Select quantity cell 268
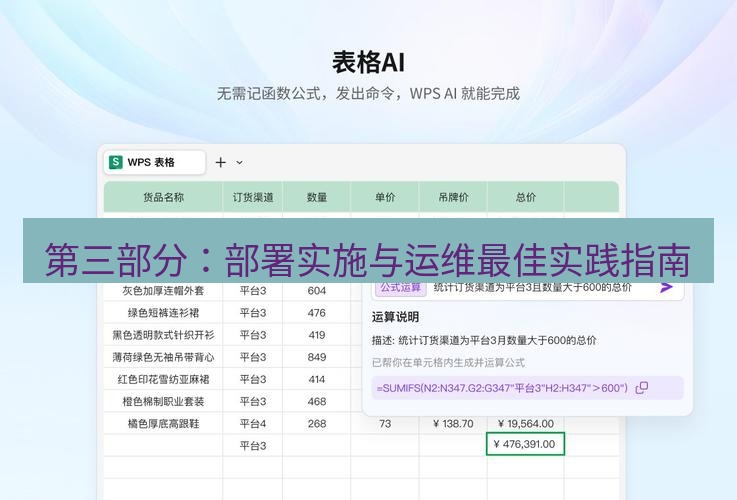 pos(316,424)
